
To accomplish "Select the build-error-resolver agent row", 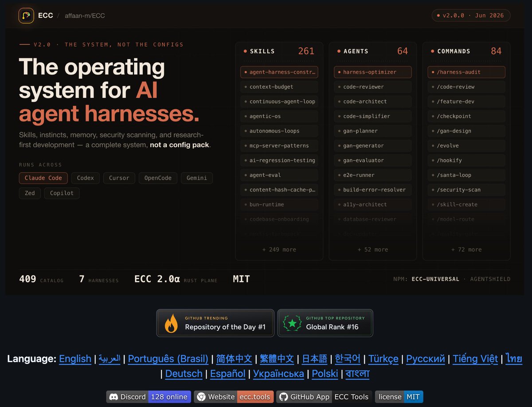I will coord(373,189).
